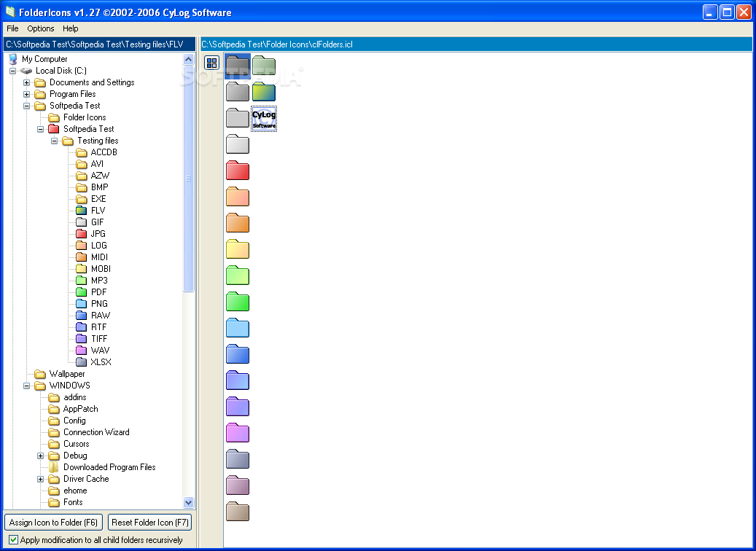756x551 pixels.
Task: Pick the white folder icon
Action: (x=238, y=144)
